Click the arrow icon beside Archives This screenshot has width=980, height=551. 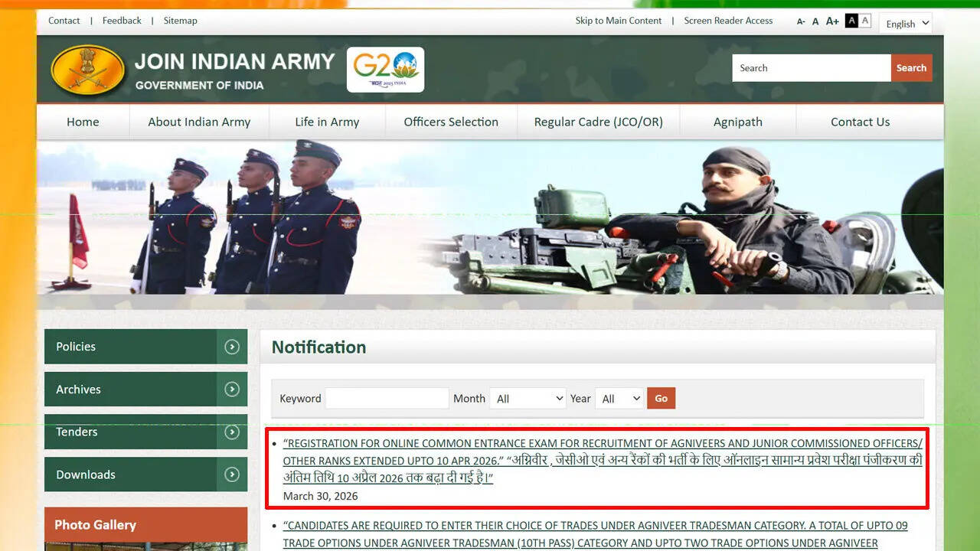tap(232, 389)
